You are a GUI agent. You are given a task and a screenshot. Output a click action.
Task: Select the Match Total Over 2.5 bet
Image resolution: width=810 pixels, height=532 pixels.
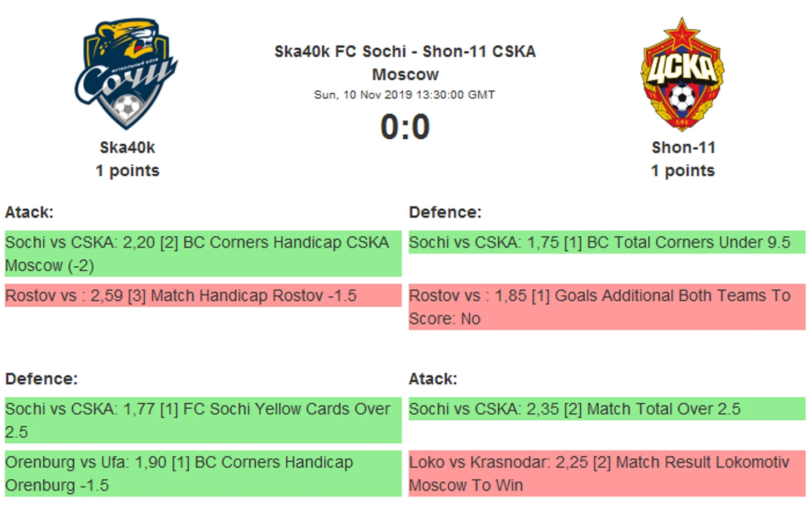tap(607, 409)
